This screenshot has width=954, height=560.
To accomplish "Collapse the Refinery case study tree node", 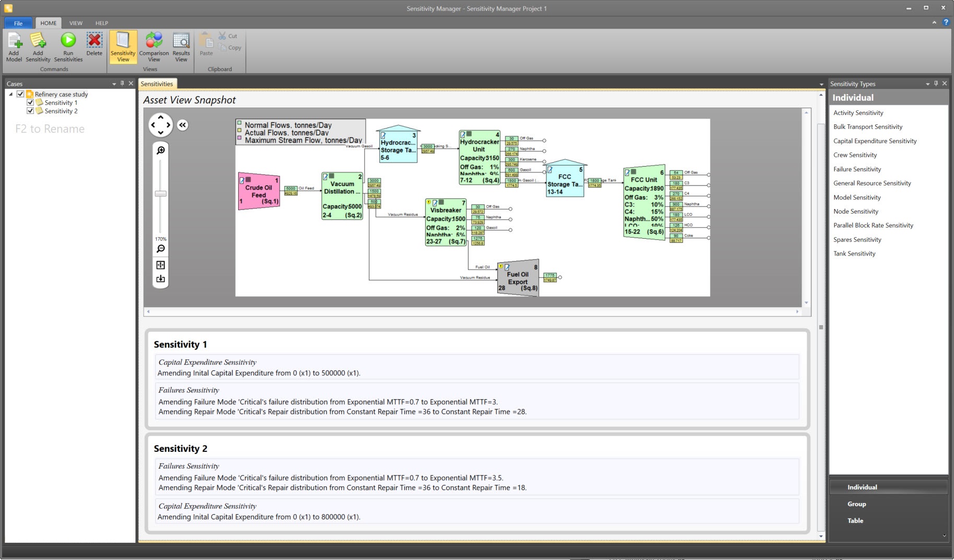I will [x=11, y=94].
